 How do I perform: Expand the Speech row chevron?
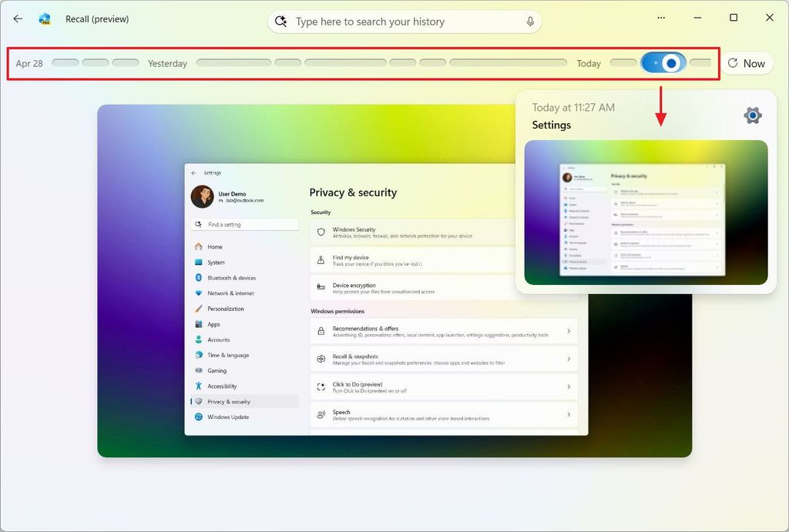[x=569, y=414]
